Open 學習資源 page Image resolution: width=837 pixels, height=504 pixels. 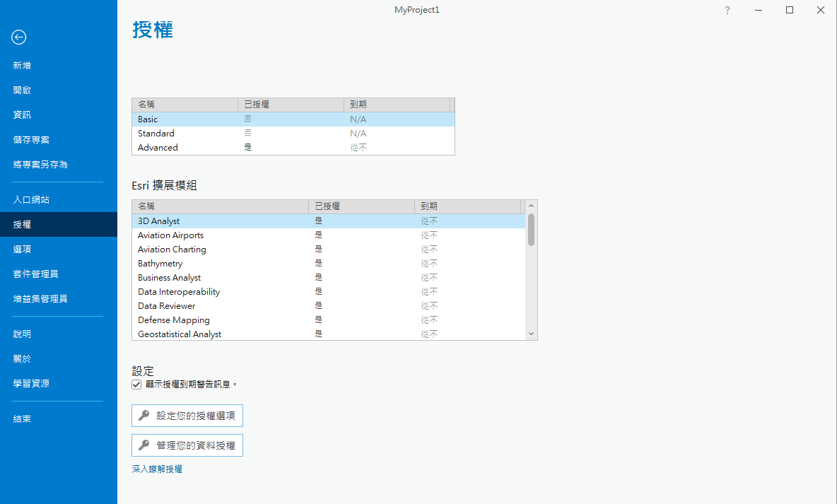31,383
